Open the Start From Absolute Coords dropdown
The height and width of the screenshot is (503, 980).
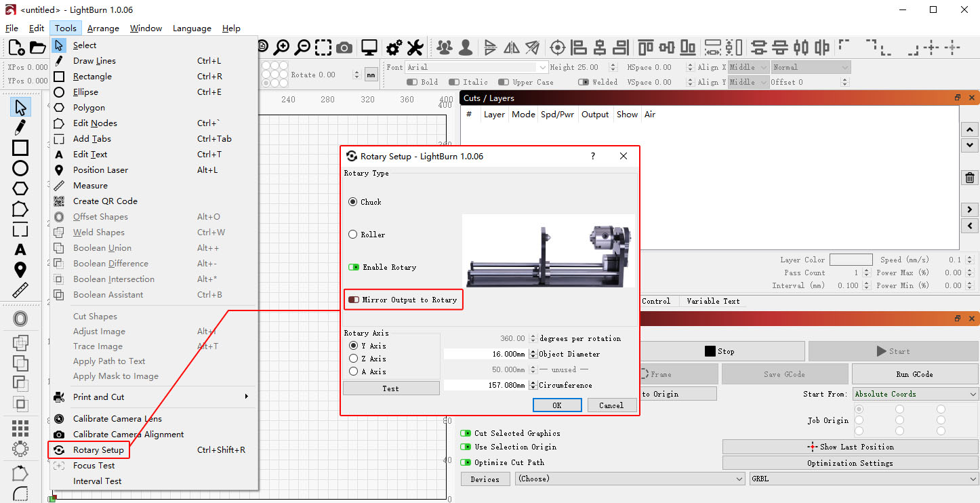point(916,394)
